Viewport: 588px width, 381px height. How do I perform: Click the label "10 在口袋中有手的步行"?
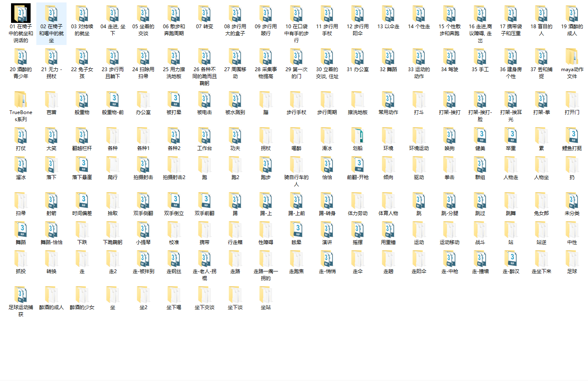click(x=296, y=34)
